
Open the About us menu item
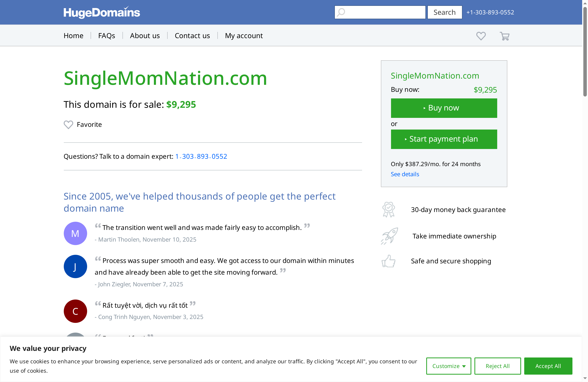pyautogui.click(x=145, y=35)
